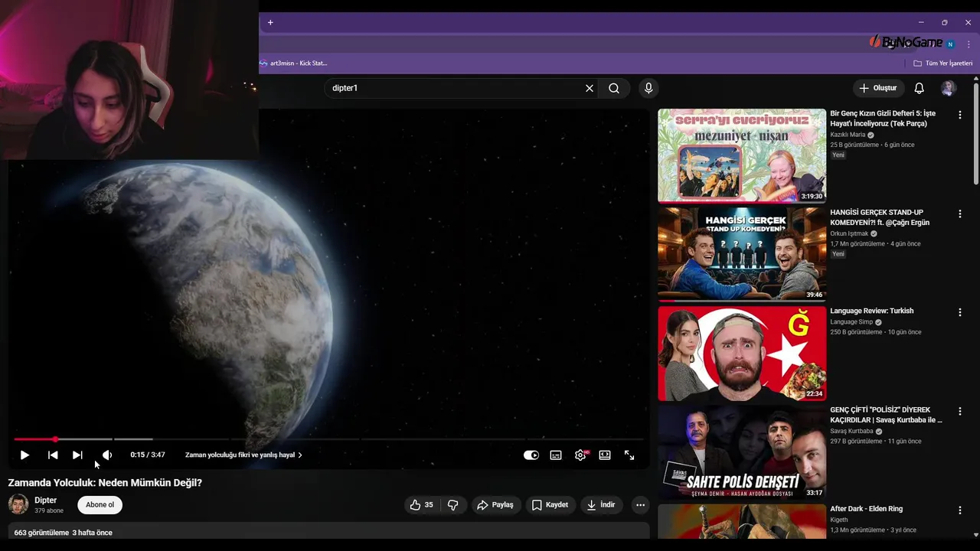Open the Kazıklı Maria channel link

(848, 135)
